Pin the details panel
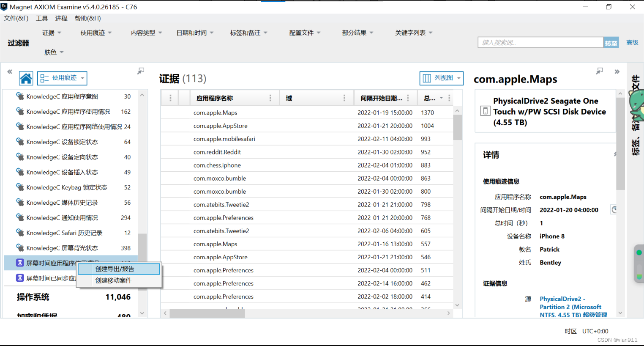Screen dimensions: 644x346 [599, 71]
